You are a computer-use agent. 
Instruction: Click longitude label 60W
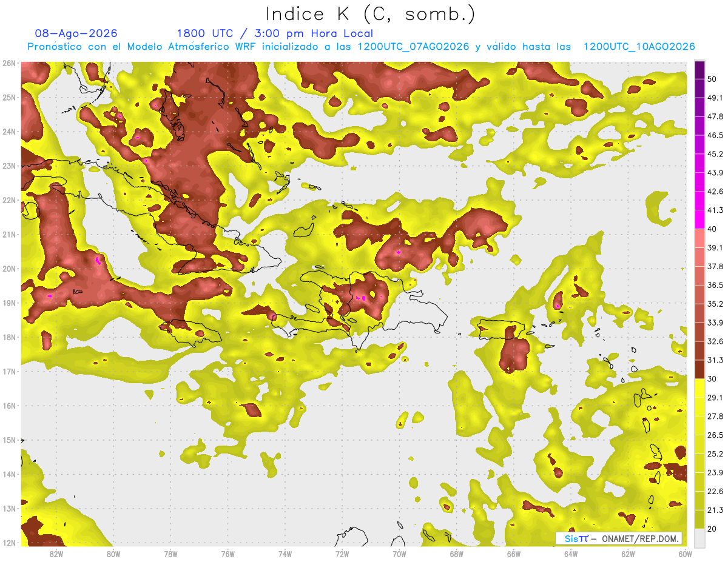[686, 554]
